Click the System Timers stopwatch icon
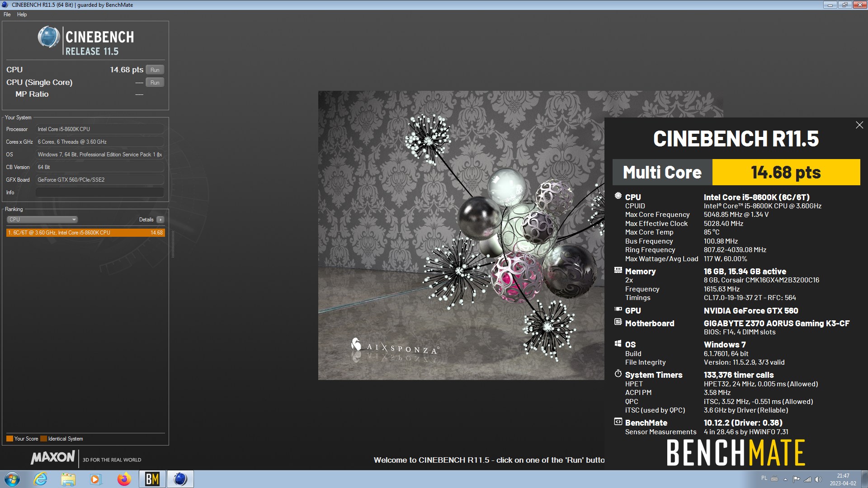The image size is (868, 488). pyautogui.click(x=618, y=374)
